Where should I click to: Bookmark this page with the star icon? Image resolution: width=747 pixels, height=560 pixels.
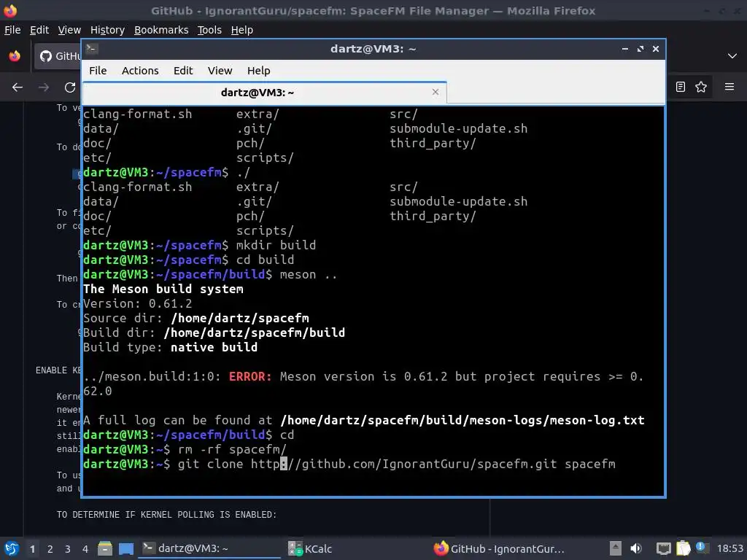pos(701,87)
